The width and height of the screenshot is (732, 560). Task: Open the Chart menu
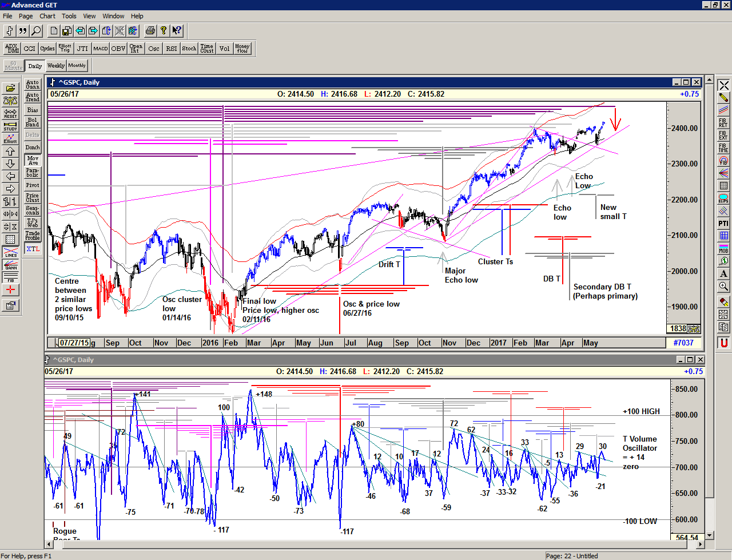(x=47, y=16)
